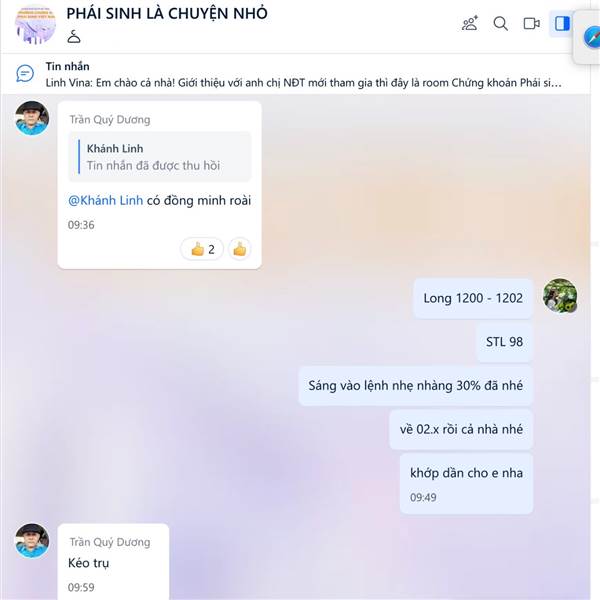Click the member count icon under the title

pos(74,38)
